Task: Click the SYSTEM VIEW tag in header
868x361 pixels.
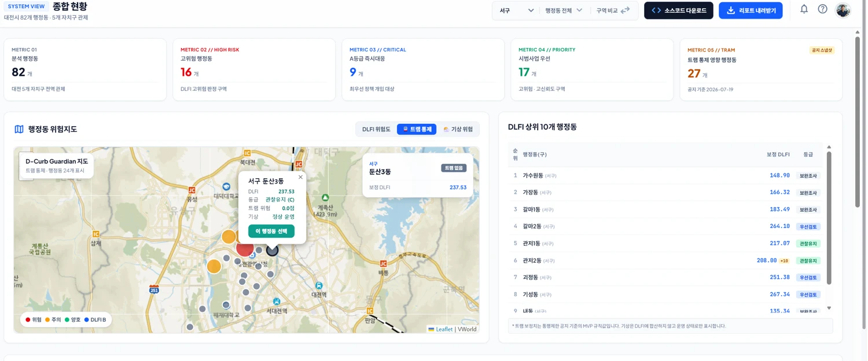Action: [x=26, y=6]
